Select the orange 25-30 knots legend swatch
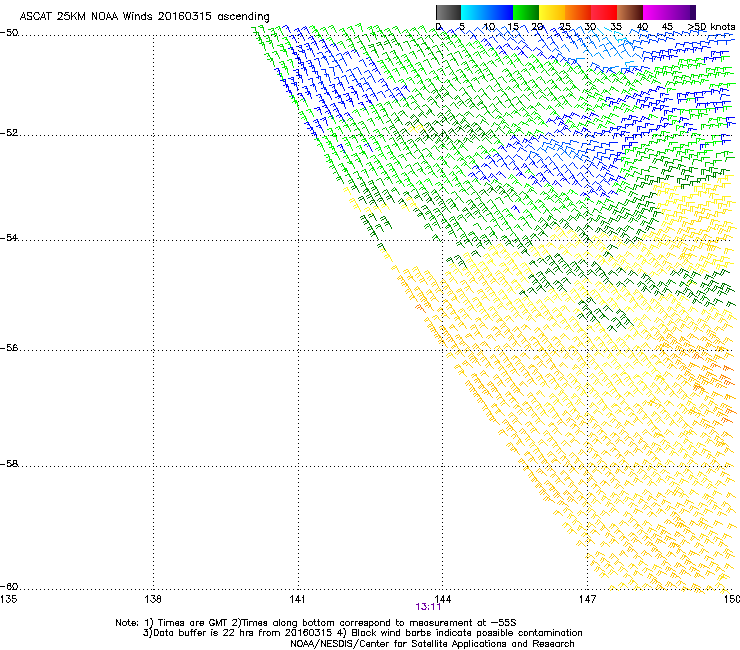 [x=578, y=12]
